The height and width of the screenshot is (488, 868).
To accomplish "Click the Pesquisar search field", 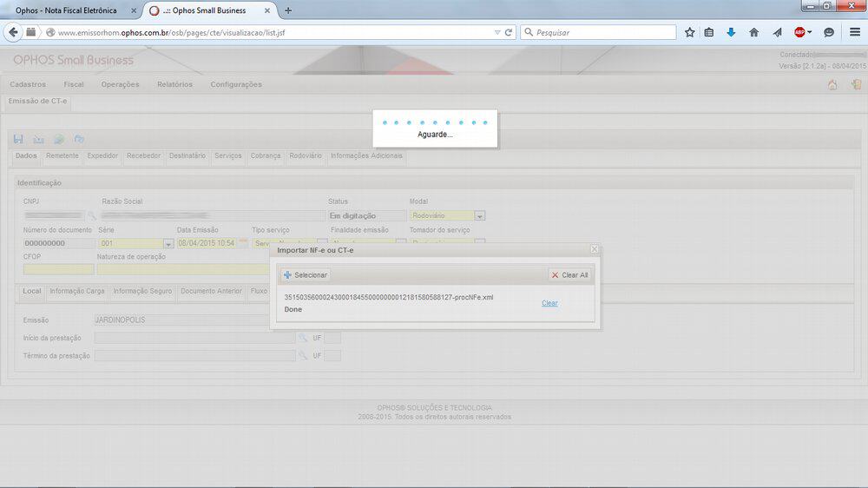I will 599,32.
